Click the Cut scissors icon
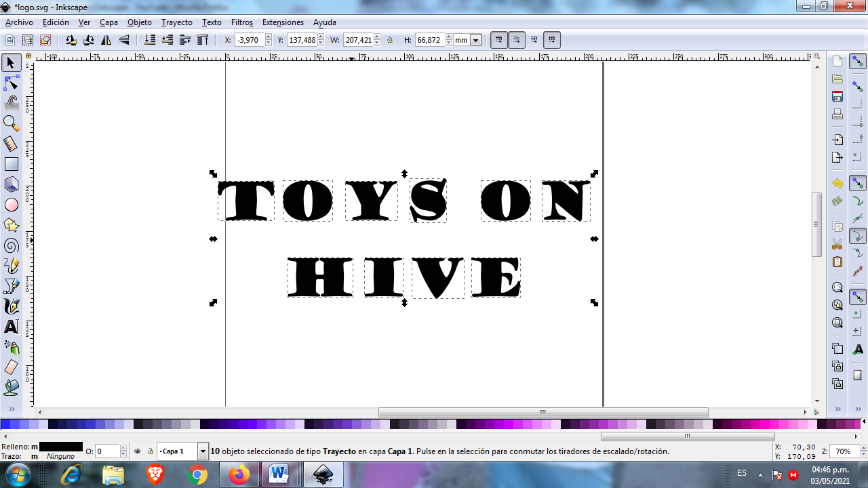 click(837, 244)
